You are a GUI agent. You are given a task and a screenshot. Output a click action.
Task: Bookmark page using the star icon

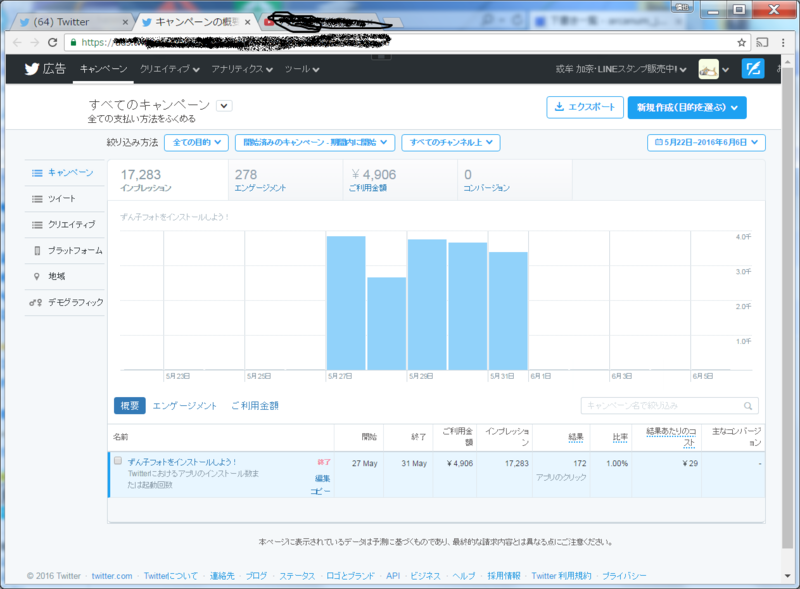pos(741,42)
